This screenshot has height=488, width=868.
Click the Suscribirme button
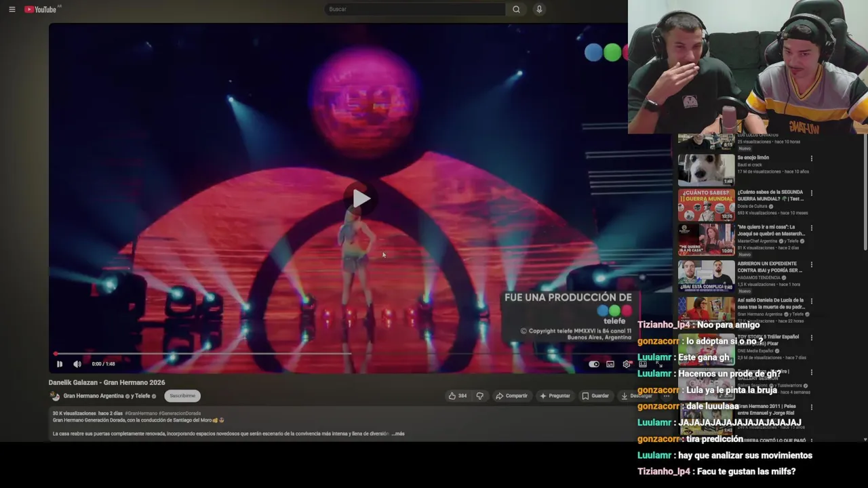(x=182, y=396)
